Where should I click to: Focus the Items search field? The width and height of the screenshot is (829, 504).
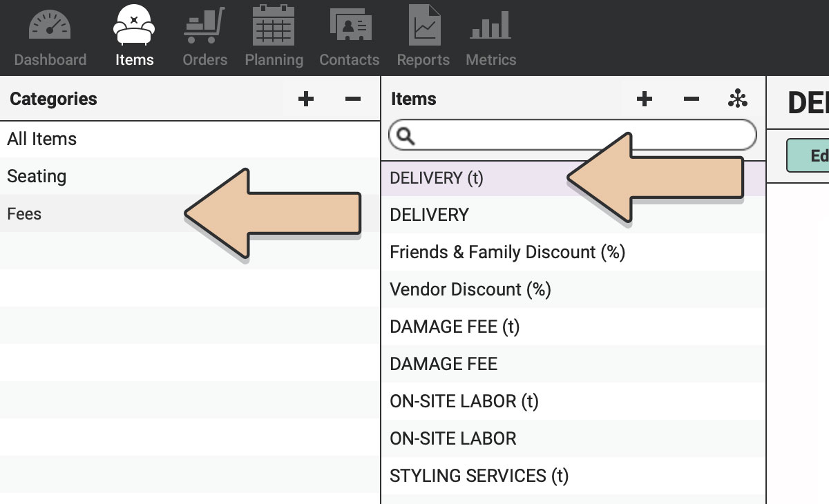573,136
